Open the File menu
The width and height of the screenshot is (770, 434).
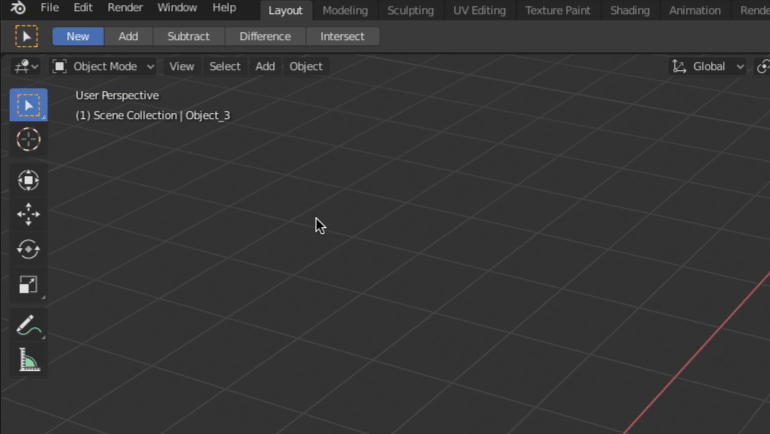click(50, 8)
